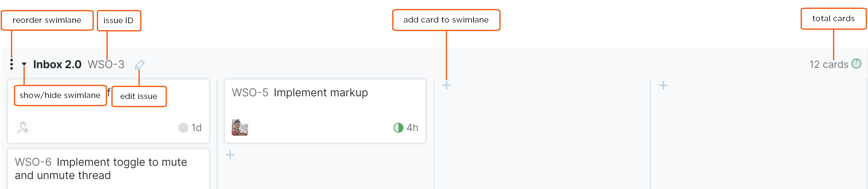The image size is (868, 189).
Task: Open the WSO-5 issue ID link
Action: 250,92
